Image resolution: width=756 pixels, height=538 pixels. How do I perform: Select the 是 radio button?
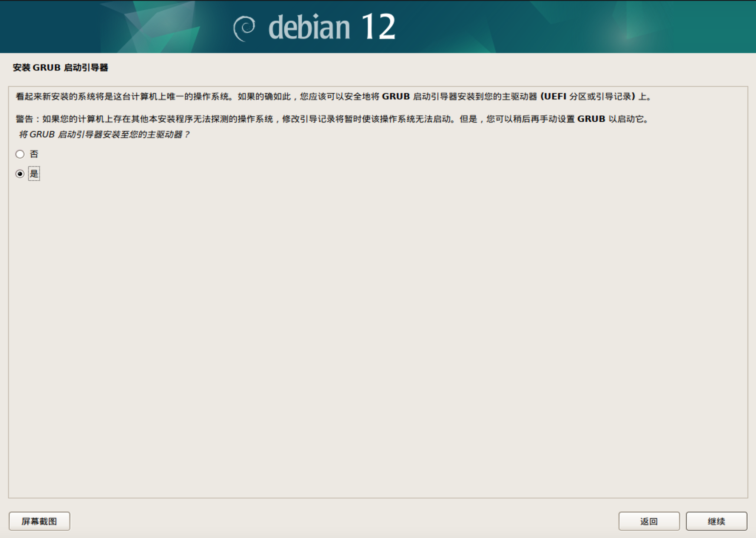[20, 174]
